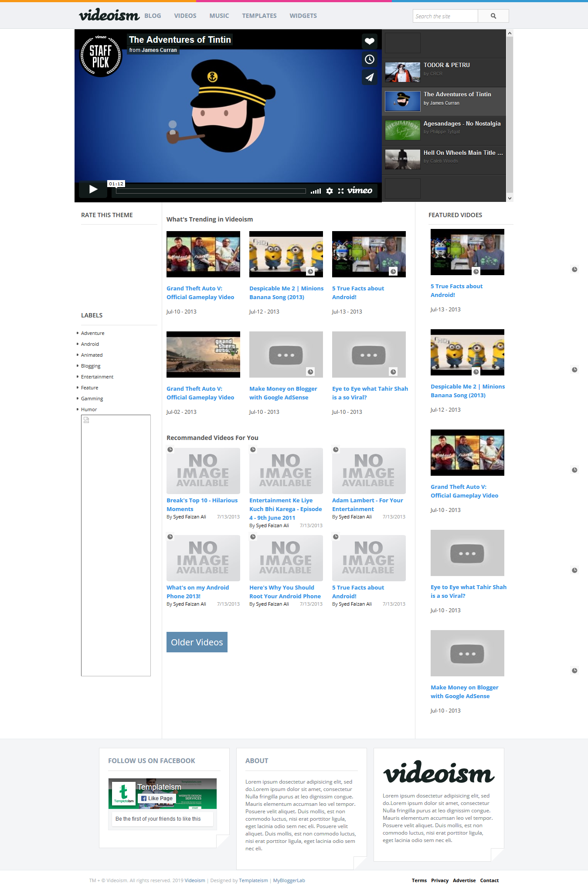The image size is (588, 890).
Task: Select the Entertainment label
Action: [97, 377]
